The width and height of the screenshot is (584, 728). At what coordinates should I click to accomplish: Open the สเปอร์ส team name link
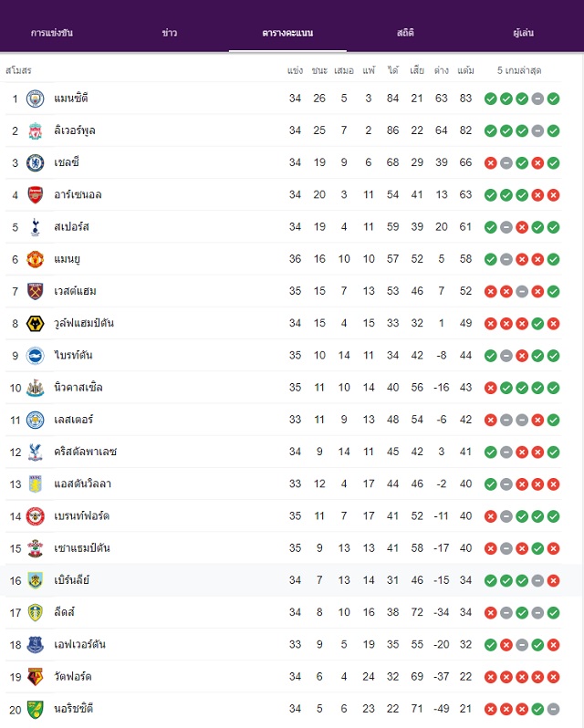tap(71, 227)
